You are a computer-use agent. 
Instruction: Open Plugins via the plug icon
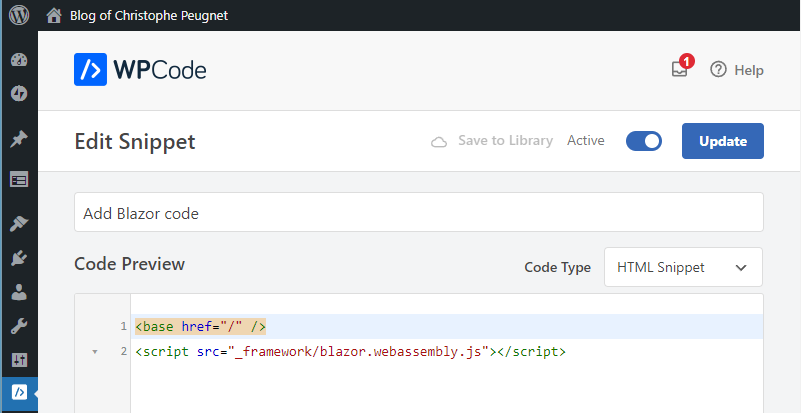pyautogui.click(x=19, y=258)
